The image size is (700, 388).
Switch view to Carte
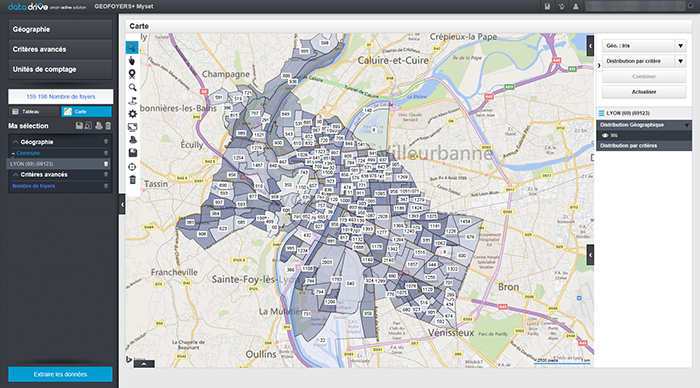86,112
